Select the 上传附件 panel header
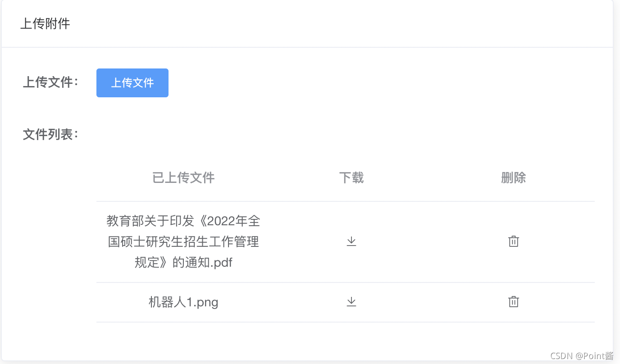 [45, 24]
